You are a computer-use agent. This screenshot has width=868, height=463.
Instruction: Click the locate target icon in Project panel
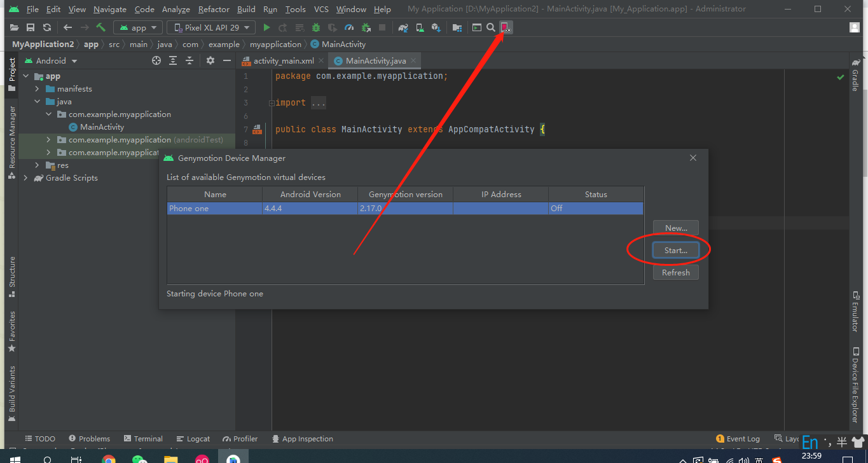(x=156, y=60)
